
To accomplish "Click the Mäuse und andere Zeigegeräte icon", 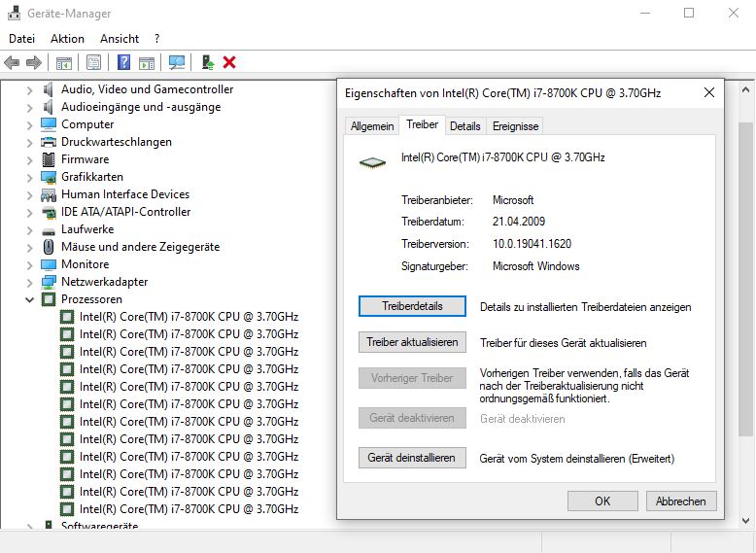I will (x=49, y=247).
